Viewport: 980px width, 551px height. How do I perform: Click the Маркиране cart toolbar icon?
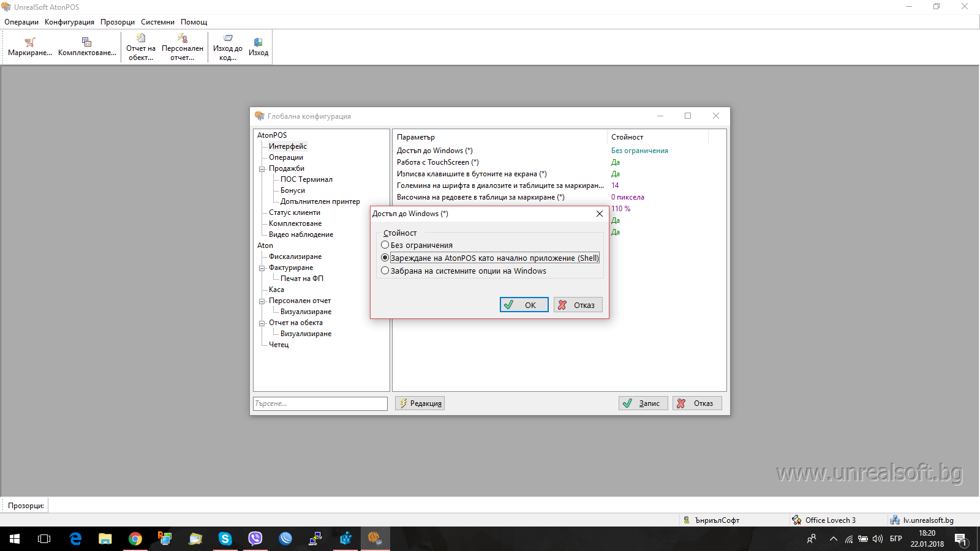pos(29,42)
